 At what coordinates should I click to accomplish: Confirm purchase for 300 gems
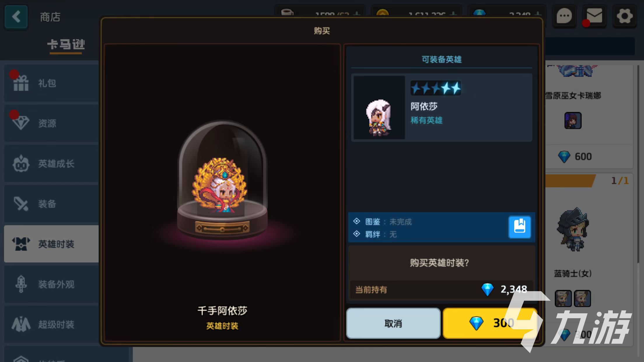coord(490,323)
